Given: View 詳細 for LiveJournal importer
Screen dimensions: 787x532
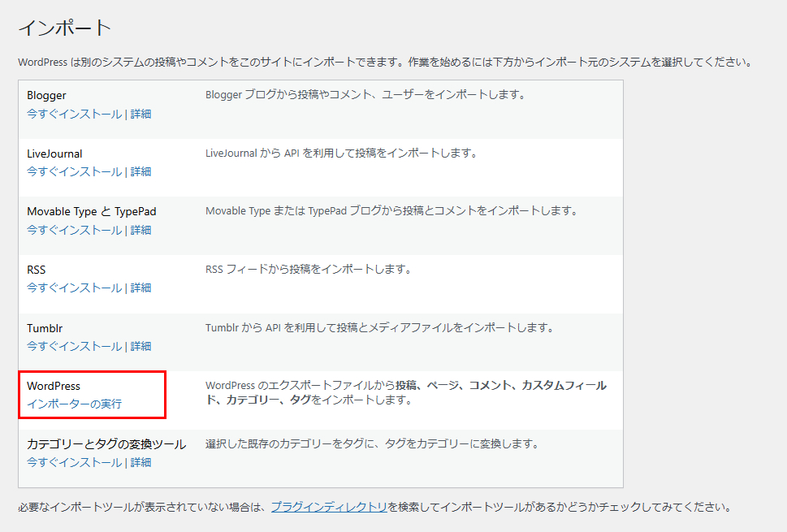Looking at the screenshot, I should [x=141, y=171].
